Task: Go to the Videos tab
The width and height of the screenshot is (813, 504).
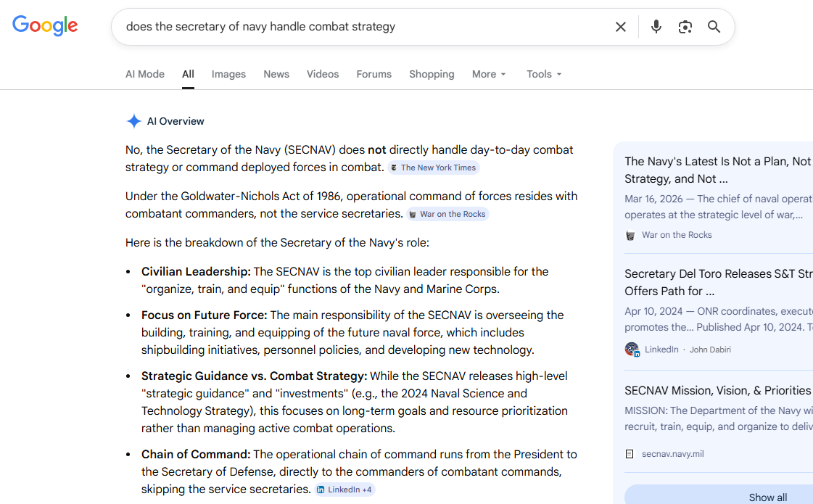Action: [x=323, y=74]
